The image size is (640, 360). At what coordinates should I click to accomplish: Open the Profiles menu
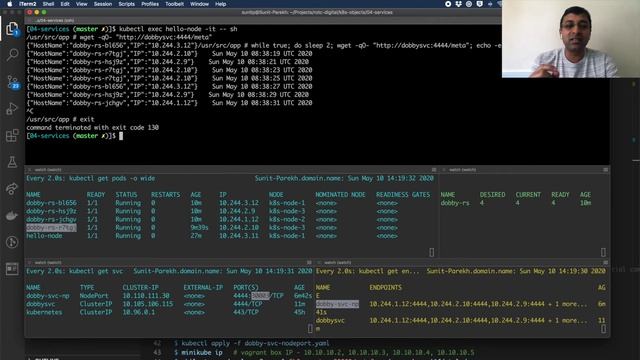150,4
